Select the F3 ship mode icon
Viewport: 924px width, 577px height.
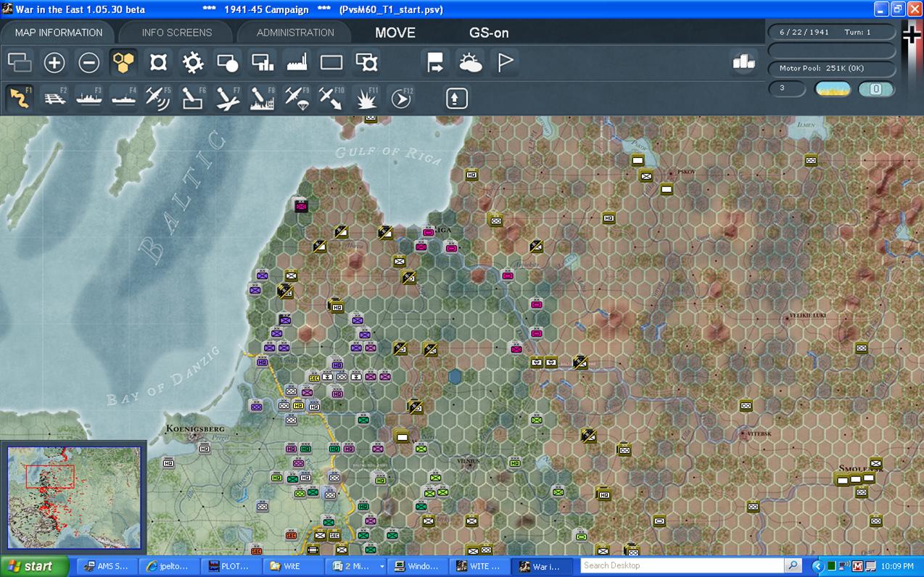point(89,98)
